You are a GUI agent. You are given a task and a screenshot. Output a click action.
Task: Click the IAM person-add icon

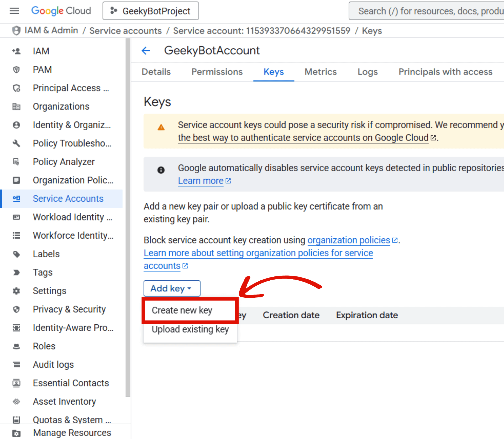click(x=16, y=51)
